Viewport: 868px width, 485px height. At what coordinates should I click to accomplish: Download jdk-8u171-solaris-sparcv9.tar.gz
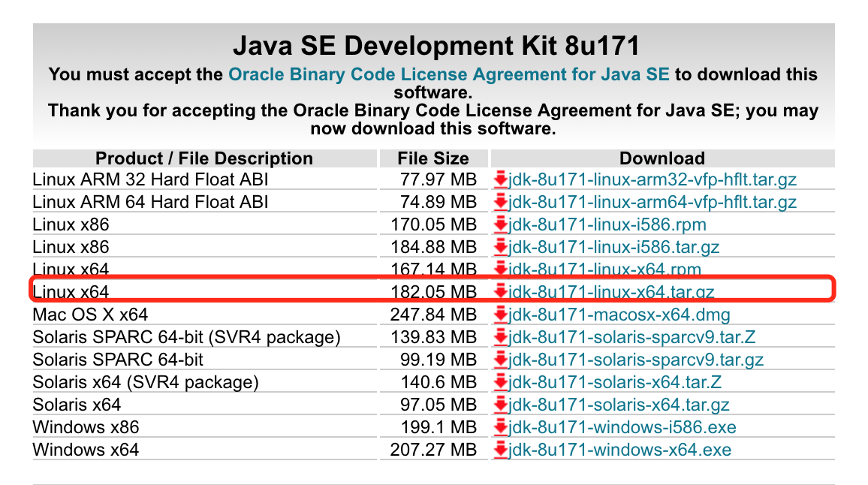636,360
